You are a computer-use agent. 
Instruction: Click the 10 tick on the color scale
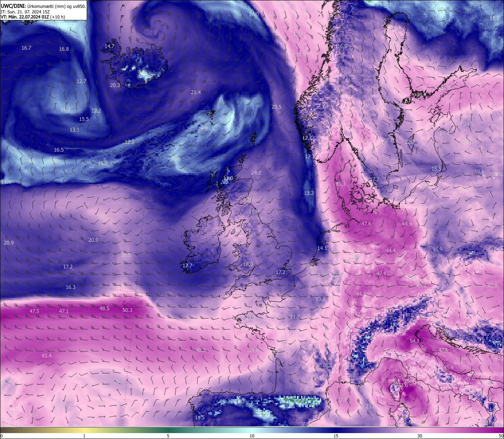tap(252, 436)
